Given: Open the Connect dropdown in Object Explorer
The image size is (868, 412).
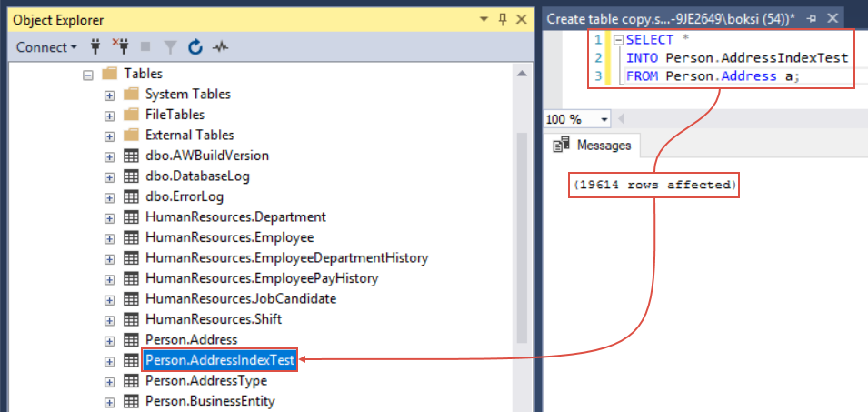Looking at the screenshot, I should (46, 47).
